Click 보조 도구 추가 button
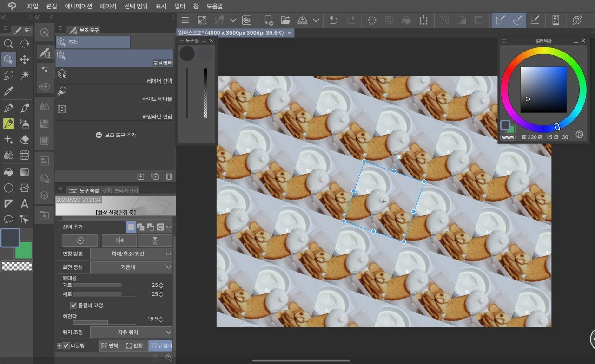Screen dimensions: 595x364 pyautogui.click(x=116, y=135)
